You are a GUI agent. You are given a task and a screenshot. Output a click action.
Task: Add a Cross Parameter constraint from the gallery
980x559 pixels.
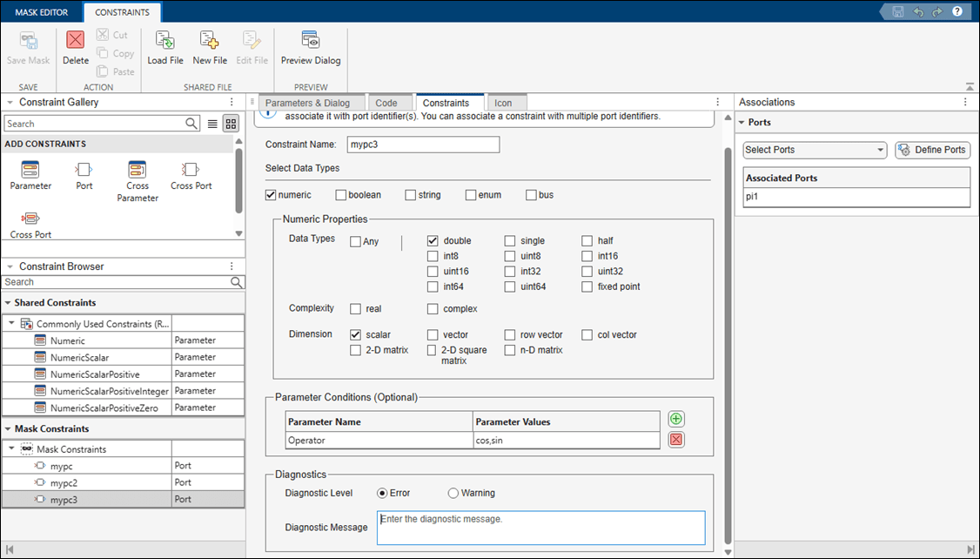tap(138, 171)
